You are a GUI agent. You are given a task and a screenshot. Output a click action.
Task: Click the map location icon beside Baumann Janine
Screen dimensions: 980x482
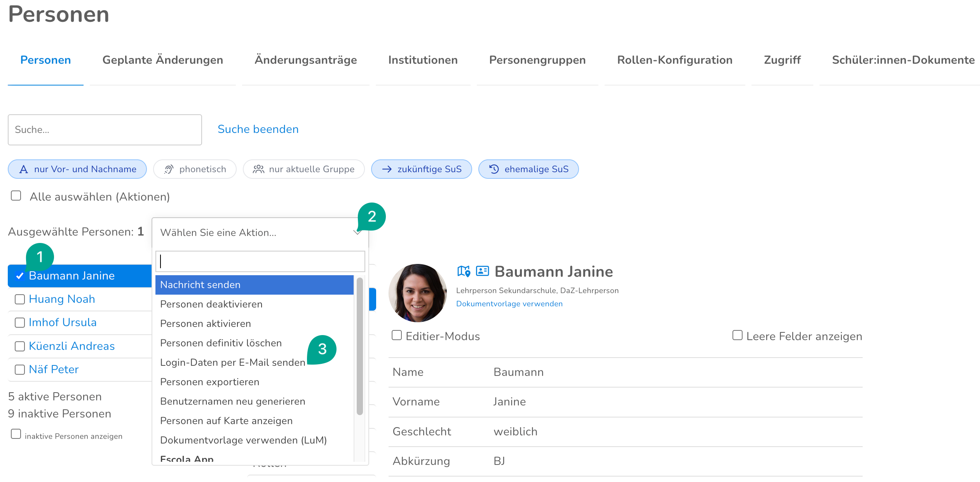click(464, 271)
